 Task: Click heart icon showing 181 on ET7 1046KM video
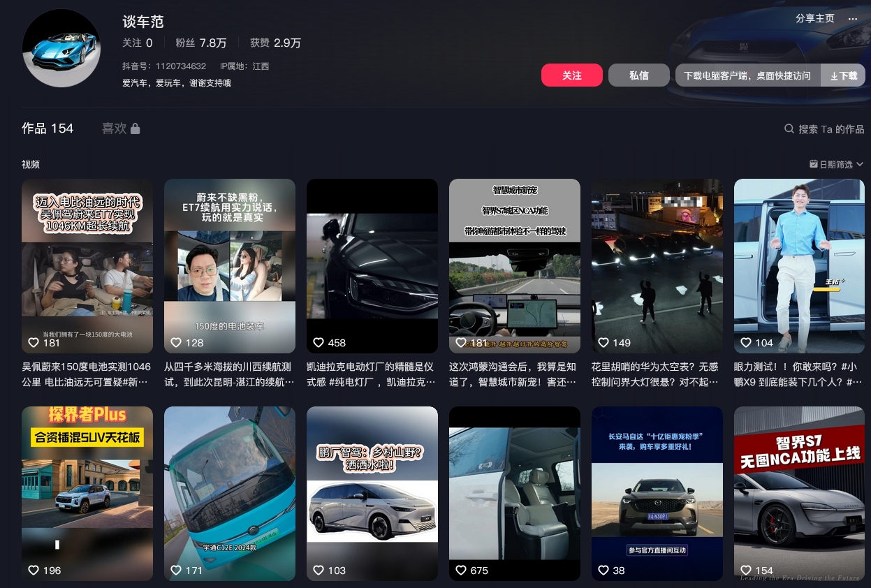[x=34, y=343]
